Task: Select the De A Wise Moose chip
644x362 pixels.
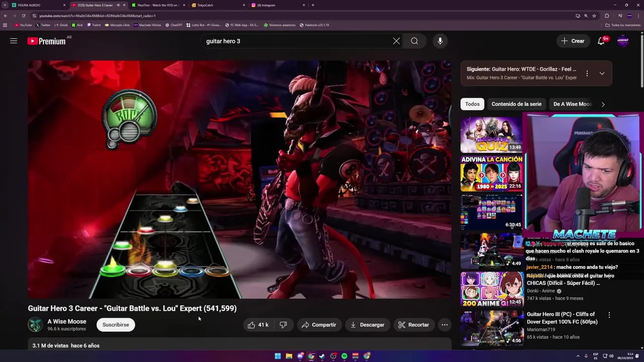Action: tap(572, 104)
